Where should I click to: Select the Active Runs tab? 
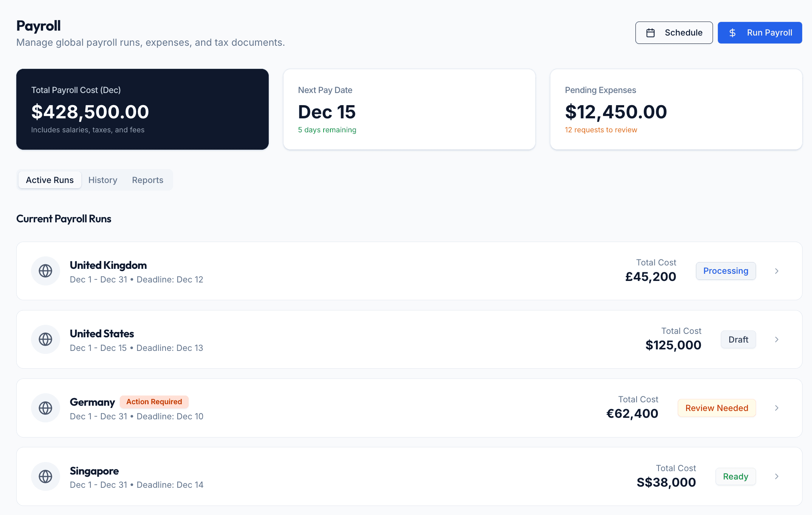pyautogui.click(x=50, y=180)
